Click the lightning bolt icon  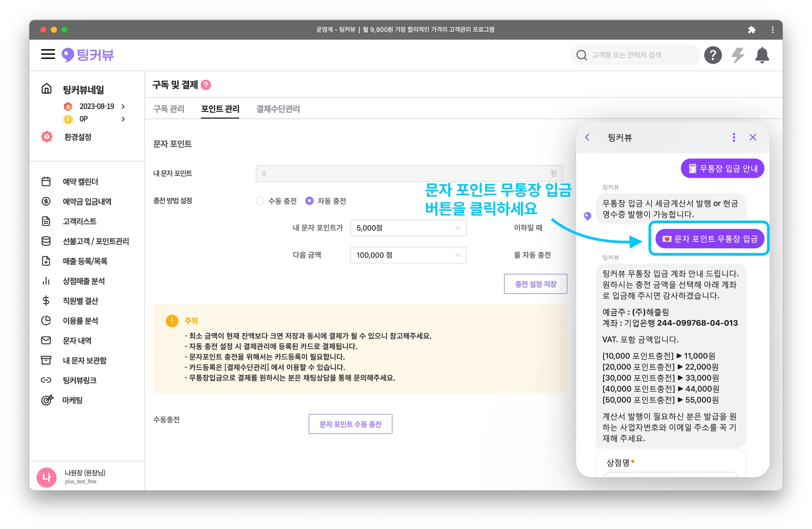tap(737, 55)
